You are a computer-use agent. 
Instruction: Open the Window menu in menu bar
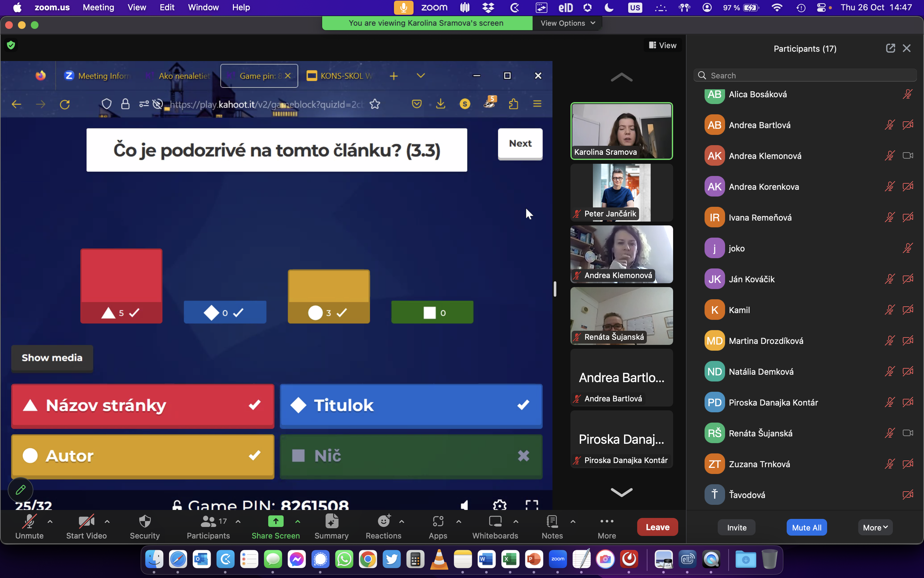(x=203, y=7)
